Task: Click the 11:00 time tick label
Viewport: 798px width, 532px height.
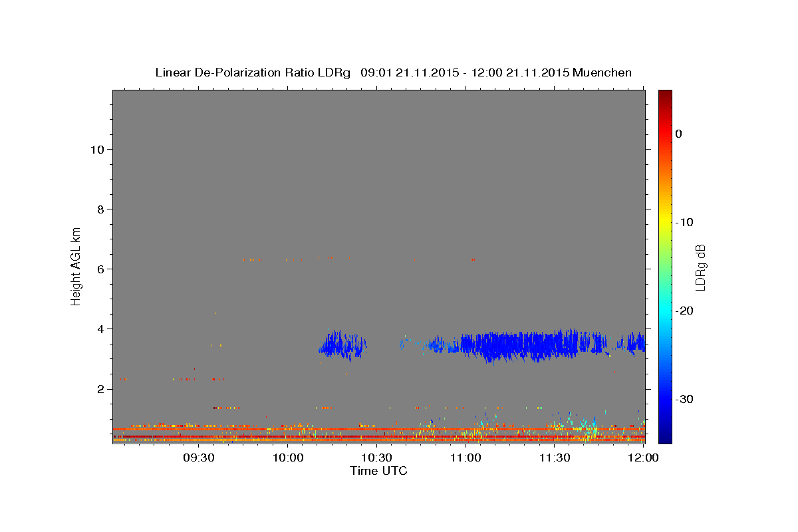Action: coord(465,458)
